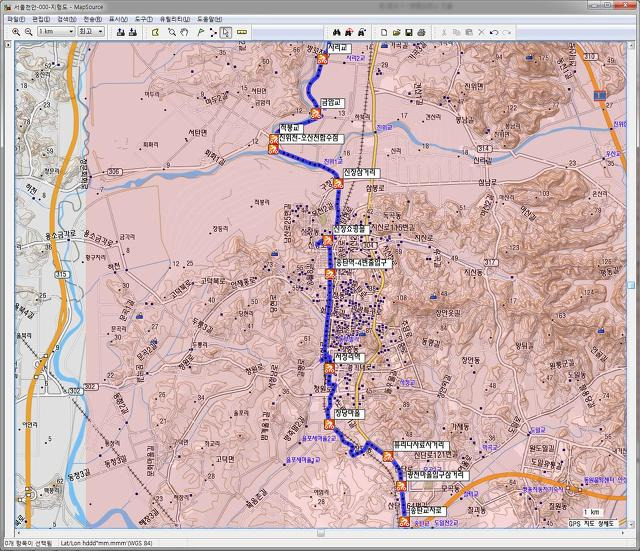Click the 신장삼거리 waypoint label

[x=361, y=173]
